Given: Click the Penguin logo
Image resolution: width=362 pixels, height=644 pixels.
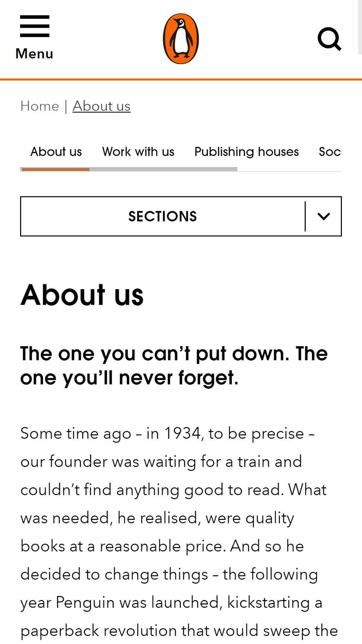Looking at the screenshot, I should pos(181,39).
